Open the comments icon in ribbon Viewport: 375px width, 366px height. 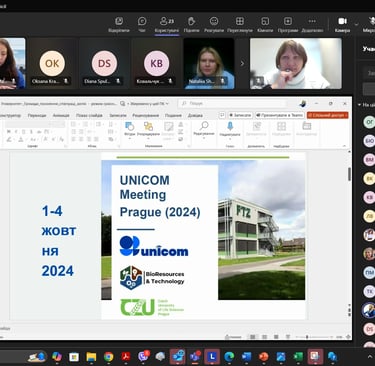[222, 115]
